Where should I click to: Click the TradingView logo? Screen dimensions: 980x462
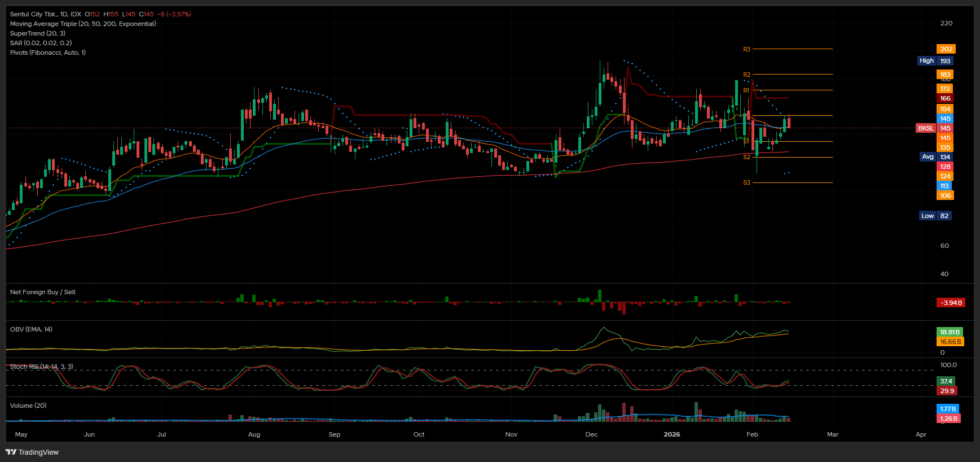tap(32, 452)
